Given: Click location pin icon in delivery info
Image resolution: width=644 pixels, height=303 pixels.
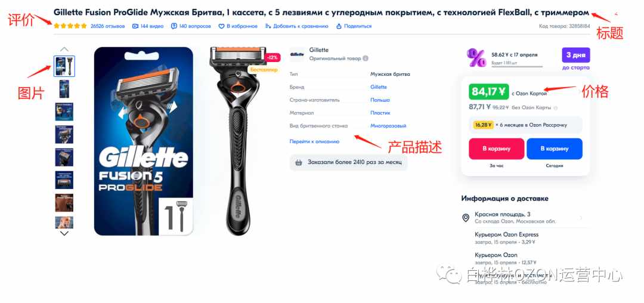Looking at the screenshot, I should coord(466,218).
